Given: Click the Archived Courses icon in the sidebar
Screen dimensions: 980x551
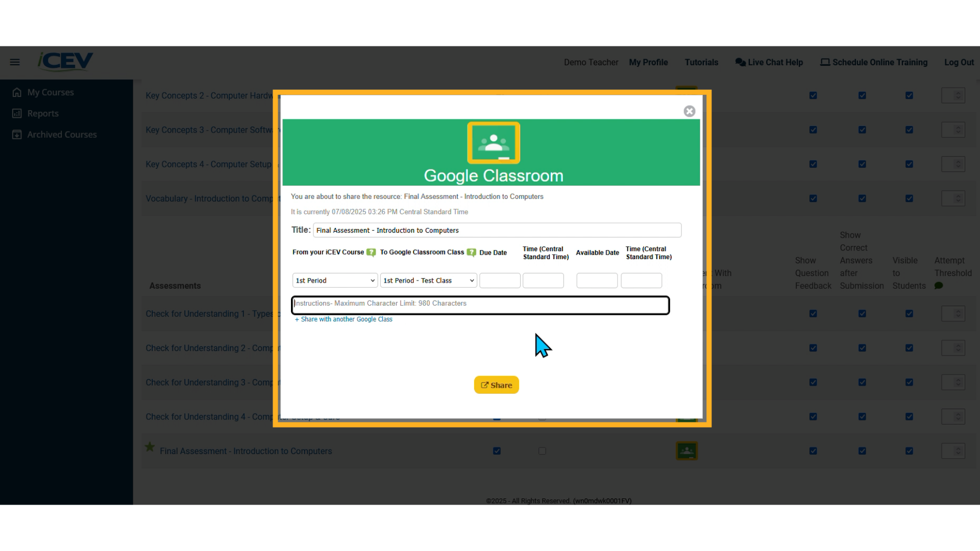Looking at the screenshot, I should pos(17,135).
